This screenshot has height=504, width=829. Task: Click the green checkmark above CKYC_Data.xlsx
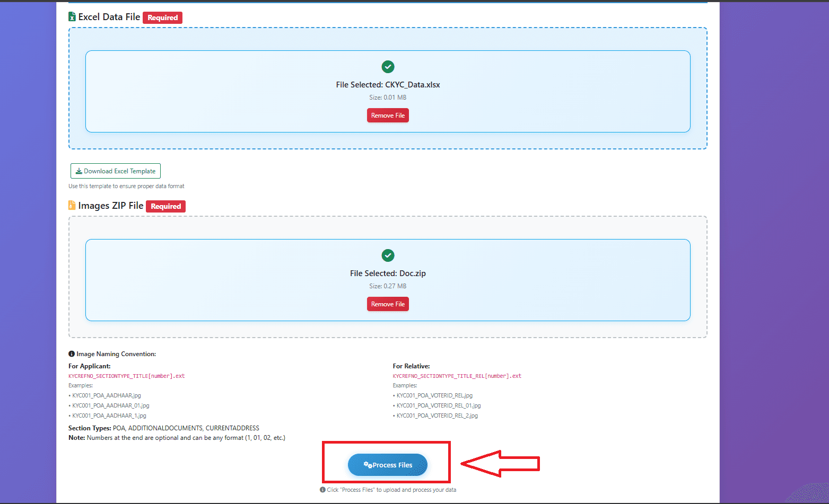tap(388, 67)
